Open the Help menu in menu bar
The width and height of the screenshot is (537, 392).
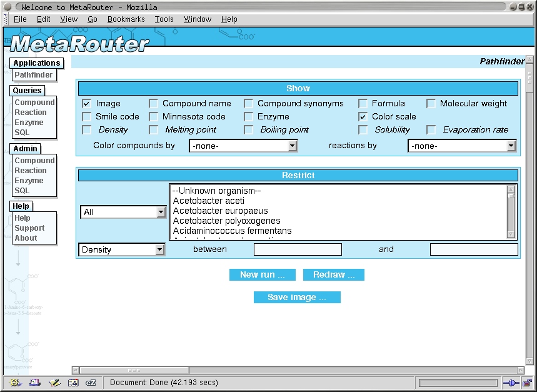(x=229, y=19)
